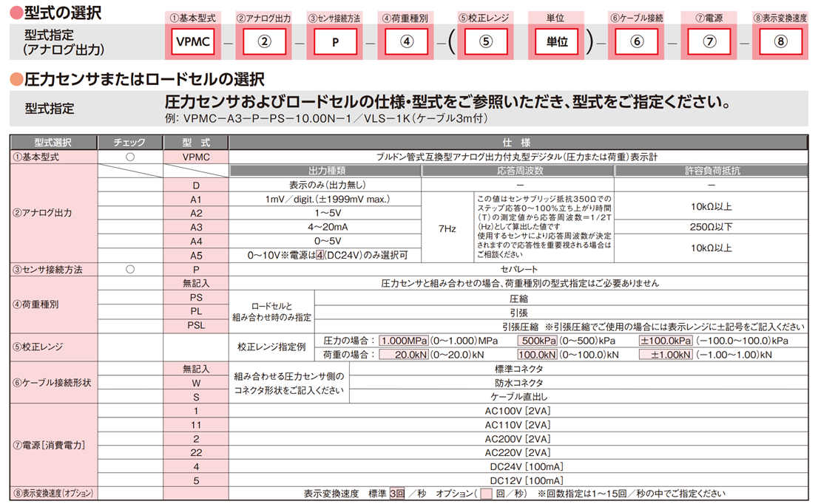Screen dimensions: 818x504
Task: Click the ⑤ box inside the parentheses
Action: tap(486, 41)
